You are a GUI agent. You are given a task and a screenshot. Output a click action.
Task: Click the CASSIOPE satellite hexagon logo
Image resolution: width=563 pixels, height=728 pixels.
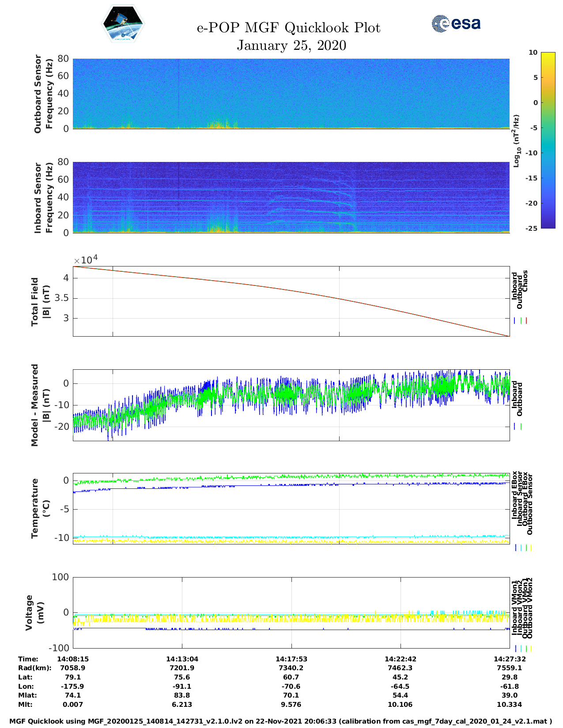click(123, 24)
